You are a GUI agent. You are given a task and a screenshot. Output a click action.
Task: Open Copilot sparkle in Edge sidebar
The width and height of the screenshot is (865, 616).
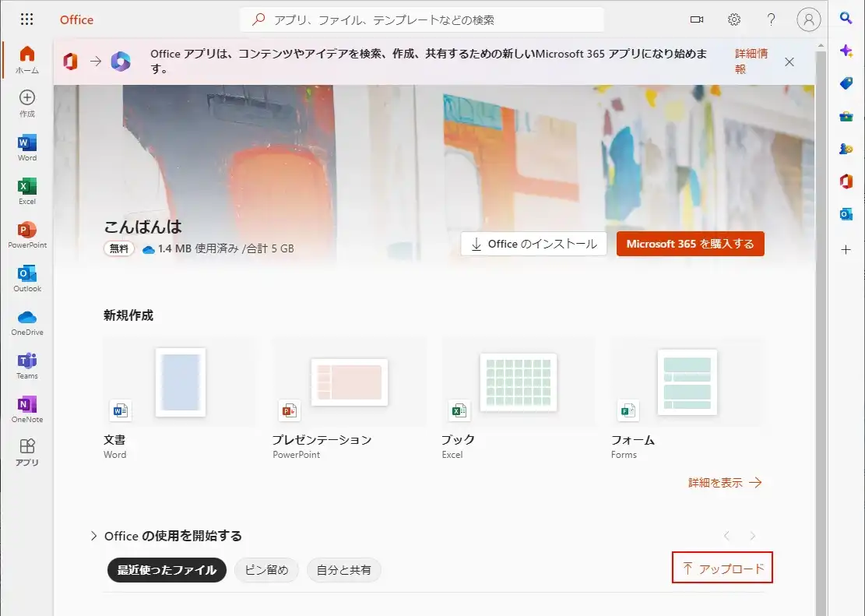pos(846,50)
